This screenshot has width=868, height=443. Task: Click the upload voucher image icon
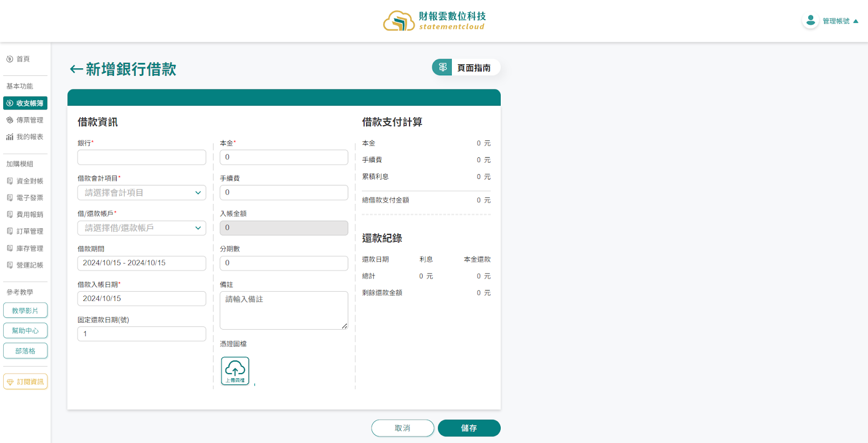point(235,371)
